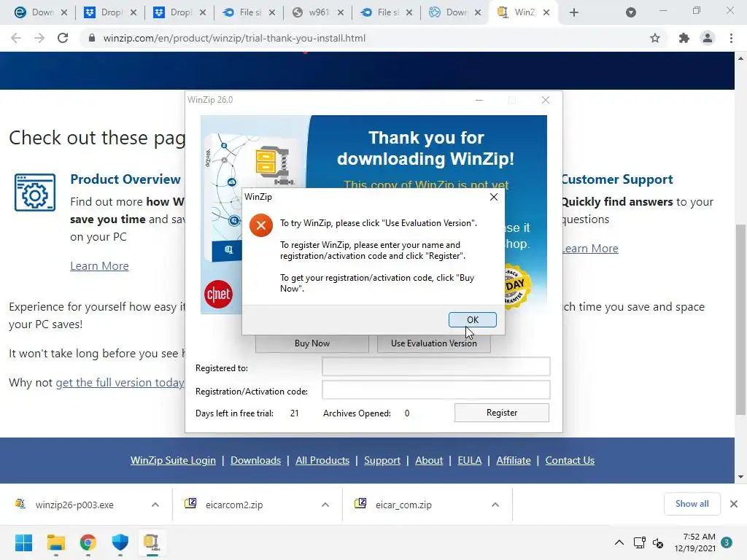747x560 pixels.
Task: Close the downloads bar
Action: 734,504
